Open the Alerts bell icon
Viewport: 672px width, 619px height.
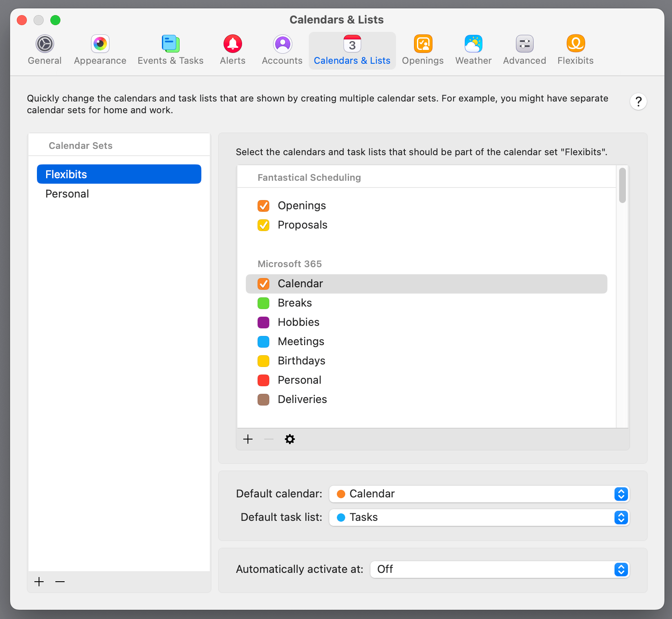(233, 44)
